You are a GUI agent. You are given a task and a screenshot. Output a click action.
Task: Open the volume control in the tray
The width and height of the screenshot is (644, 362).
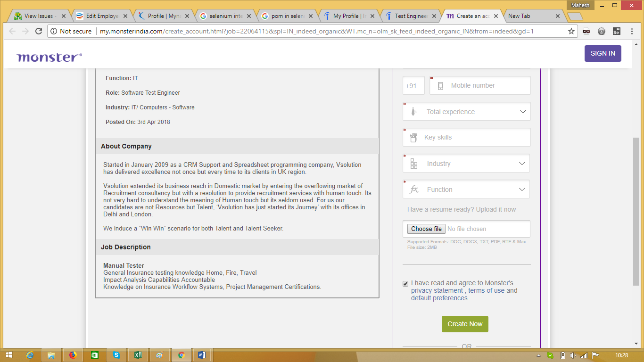tap(573, 355)
